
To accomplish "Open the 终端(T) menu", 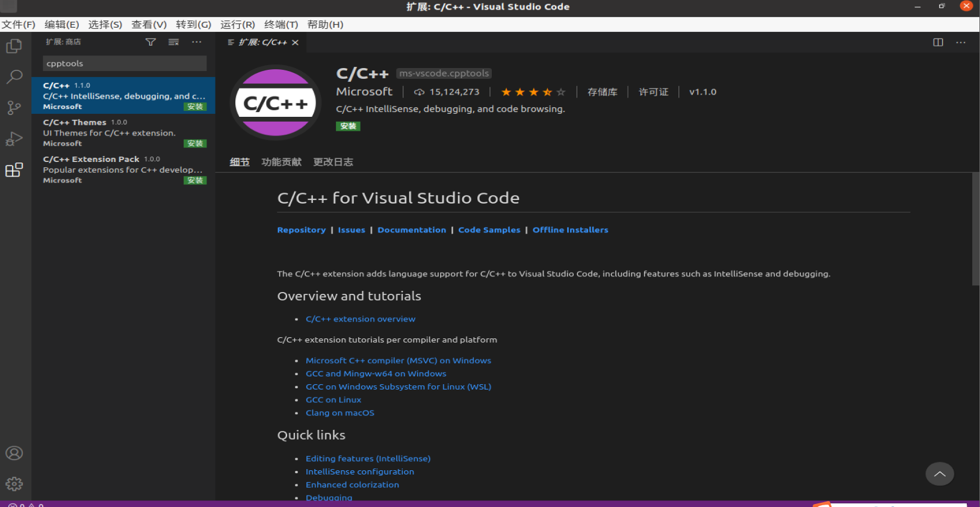I will point(281,25).
